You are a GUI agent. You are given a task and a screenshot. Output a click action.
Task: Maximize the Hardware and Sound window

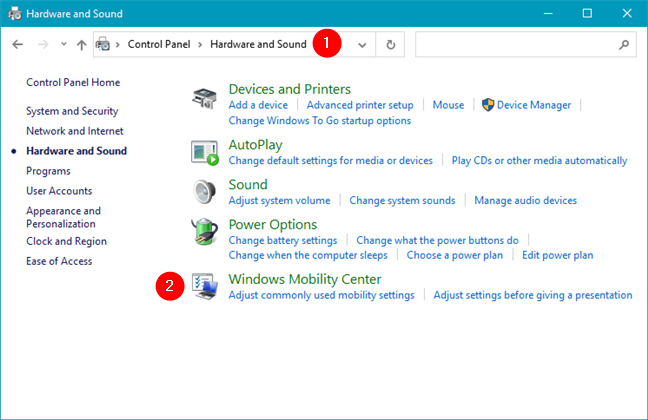click(587, 14)
